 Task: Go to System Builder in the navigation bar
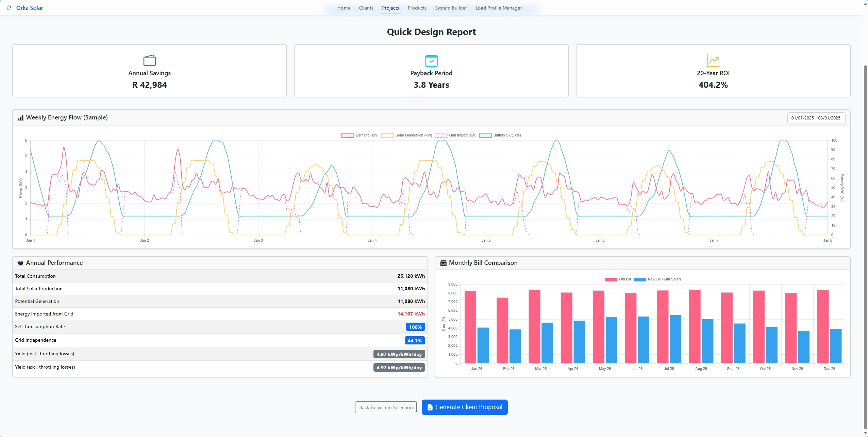tap(451, 8)
